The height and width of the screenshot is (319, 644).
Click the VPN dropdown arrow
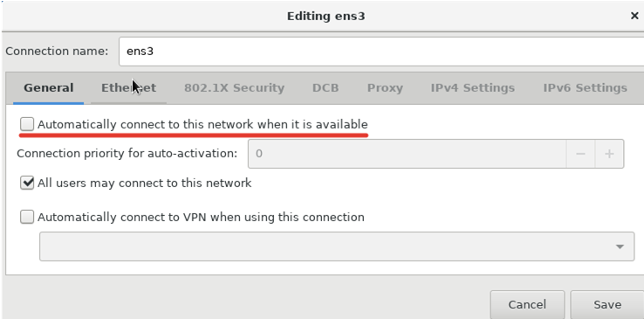[620, 246]
